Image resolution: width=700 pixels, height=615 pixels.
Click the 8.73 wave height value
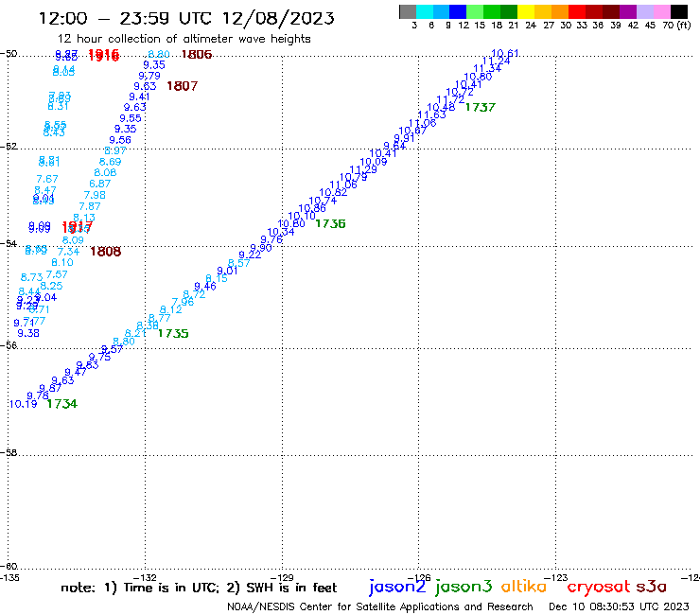(31, 277)
